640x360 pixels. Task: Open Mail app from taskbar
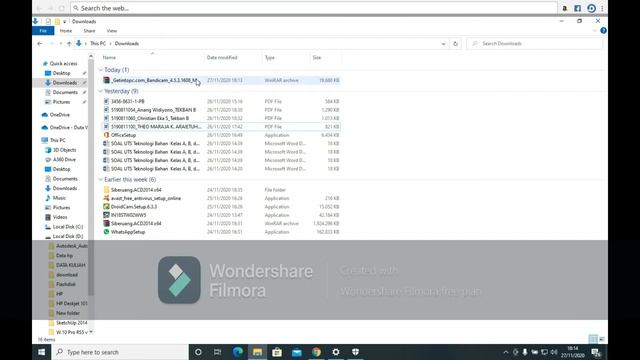[296, 352]
